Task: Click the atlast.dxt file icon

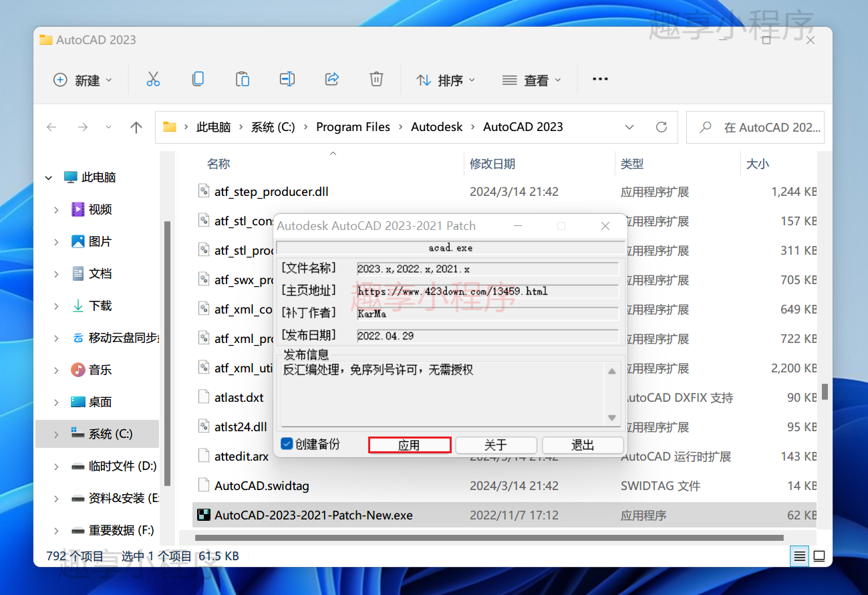Action: click(x=204, y=397)
